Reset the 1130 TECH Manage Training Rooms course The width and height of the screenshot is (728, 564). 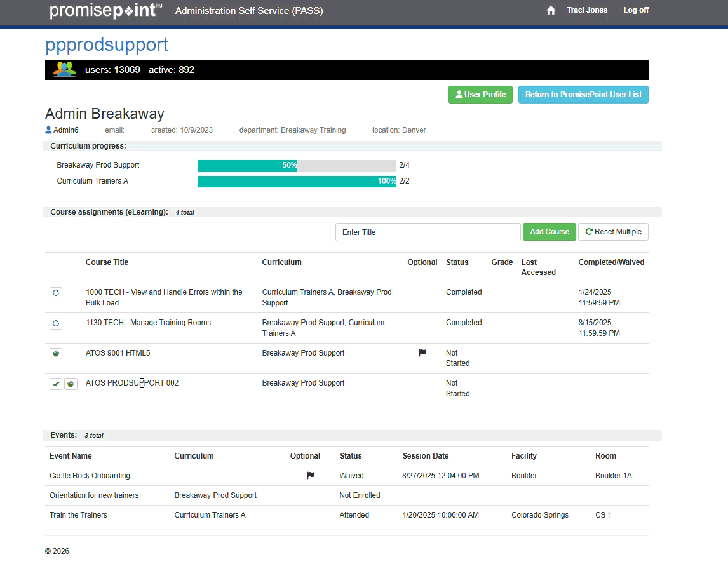56,323
